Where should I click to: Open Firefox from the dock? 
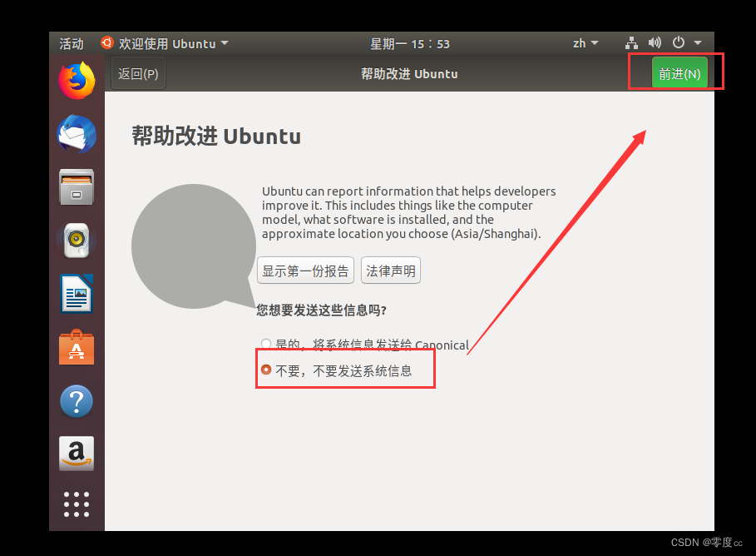coord(76,81)
